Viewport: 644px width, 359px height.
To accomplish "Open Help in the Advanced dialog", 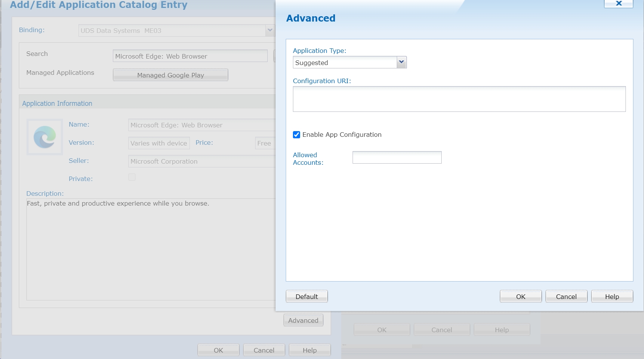I will click(x=612, y=297).
